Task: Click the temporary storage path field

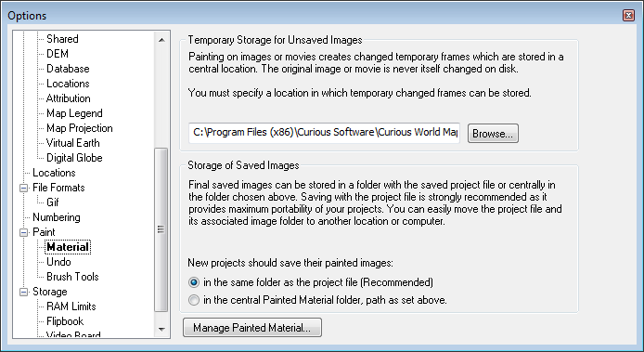Action: 324,133
